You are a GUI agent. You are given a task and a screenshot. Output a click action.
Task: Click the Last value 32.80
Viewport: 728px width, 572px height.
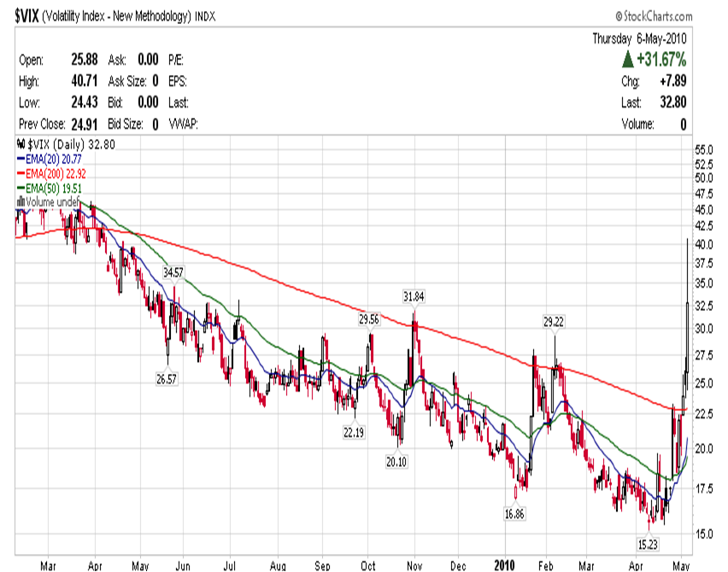point(673,102)
